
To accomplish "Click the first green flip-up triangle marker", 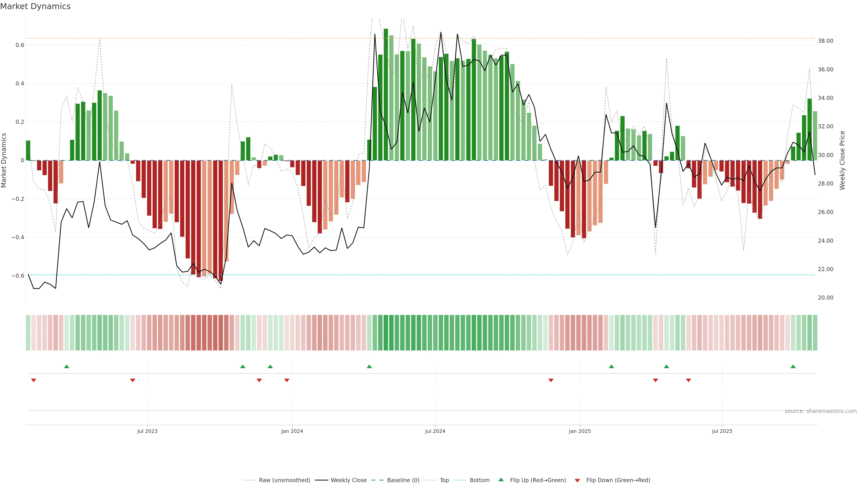I will point(66,366).
